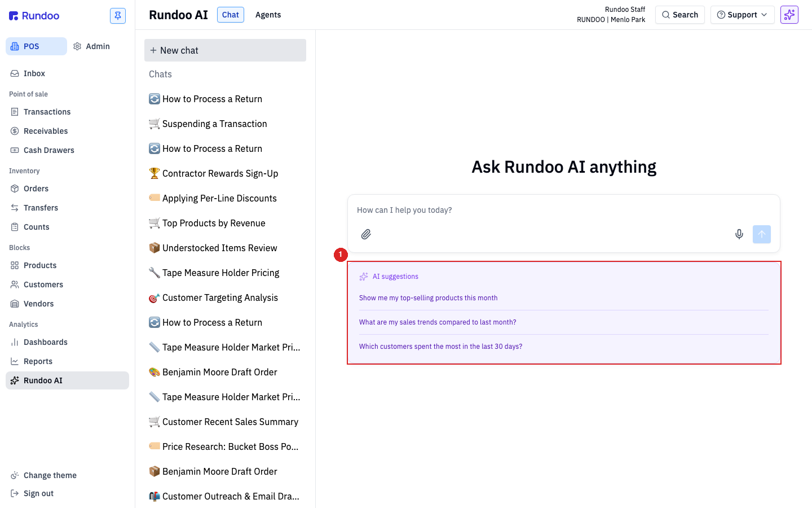The width and height of the screenshot is (812, 508).
Task: Switch to the Agents tab
Action: [268, 15]
